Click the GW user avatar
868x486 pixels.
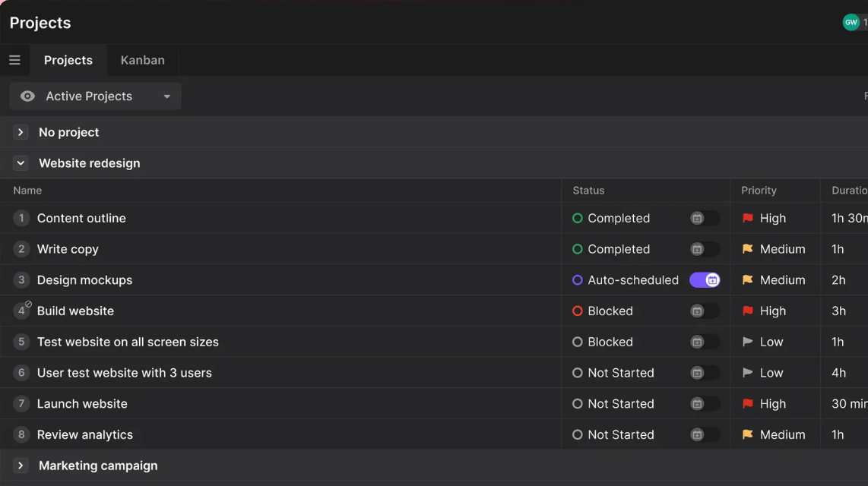(851, 22)
